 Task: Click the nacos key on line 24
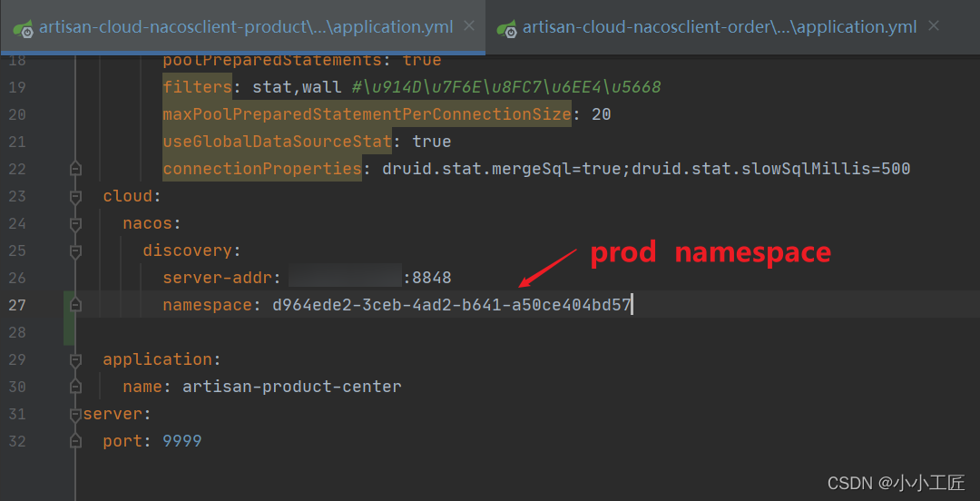tap(148, 224)
